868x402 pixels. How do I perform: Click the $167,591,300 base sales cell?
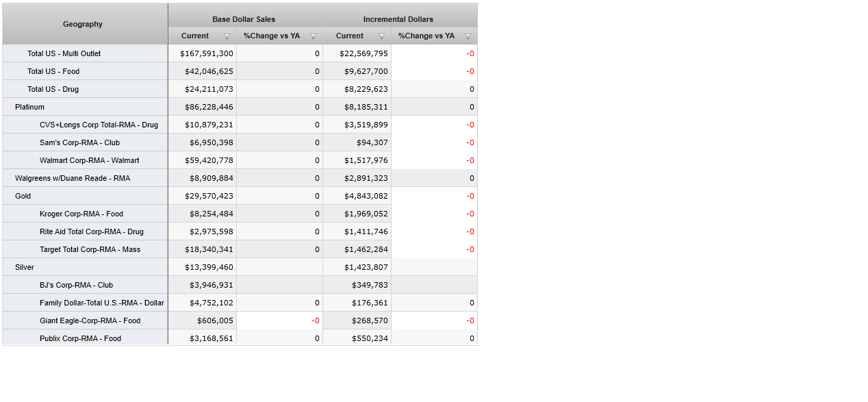coord(207,53)
